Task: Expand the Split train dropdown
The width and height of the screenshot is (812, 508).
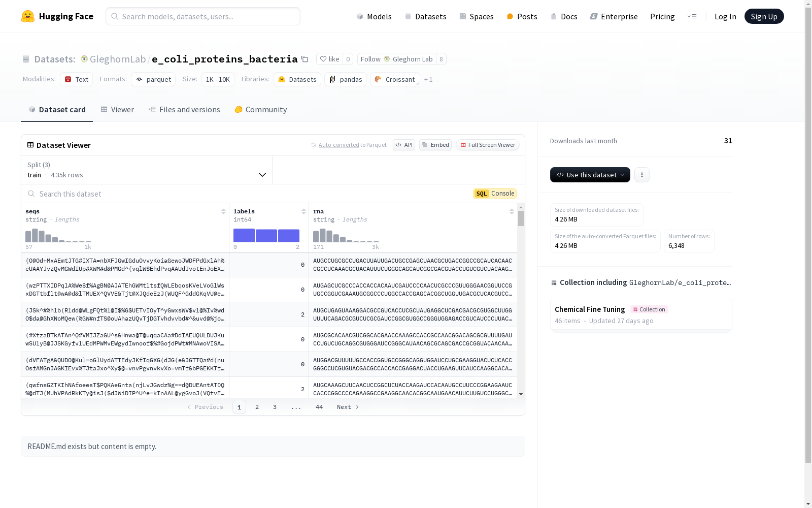Action: point(147,170)
